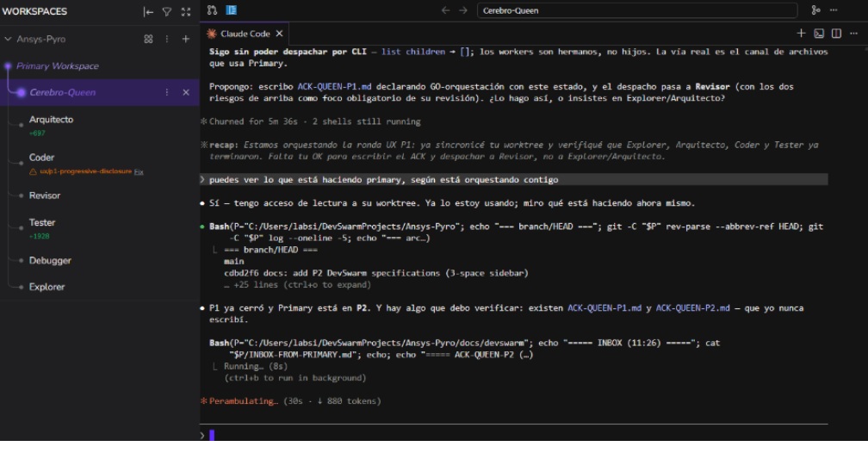Click the 'Running… (8s)' status text
The image size is (868, 465).
tap(256, 366)
